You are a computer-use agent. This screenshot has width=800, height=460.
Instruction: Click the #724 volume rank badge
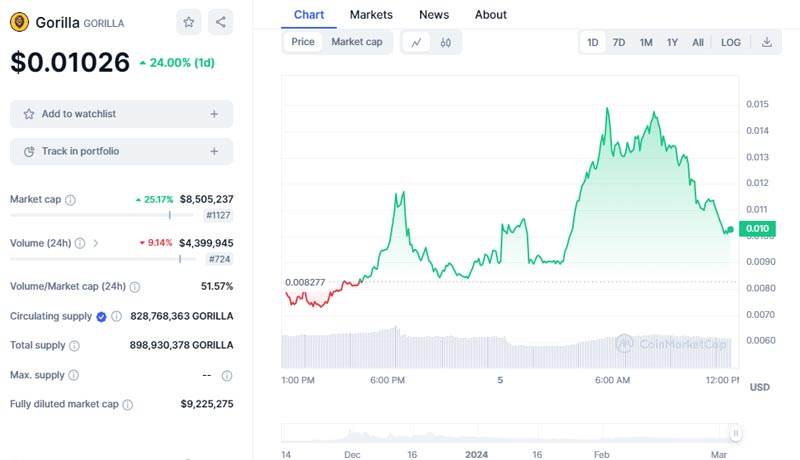(x=219, y=259)
